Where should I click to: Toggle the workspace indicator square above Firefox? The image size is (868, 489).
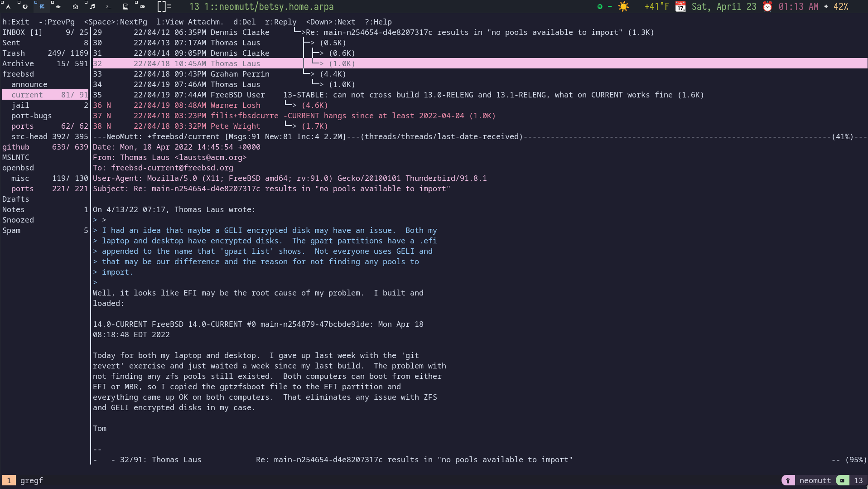[19, 2]
